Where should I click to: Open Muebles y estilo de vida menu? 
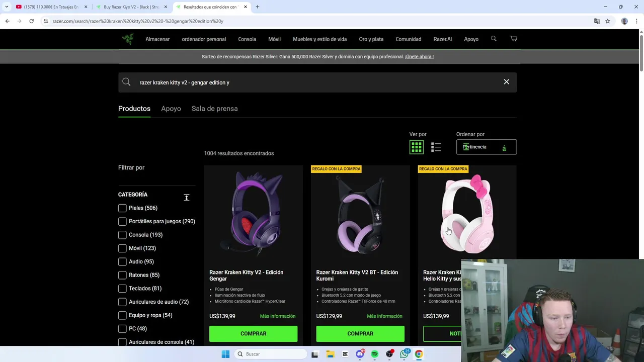click(x=319, y=39)
